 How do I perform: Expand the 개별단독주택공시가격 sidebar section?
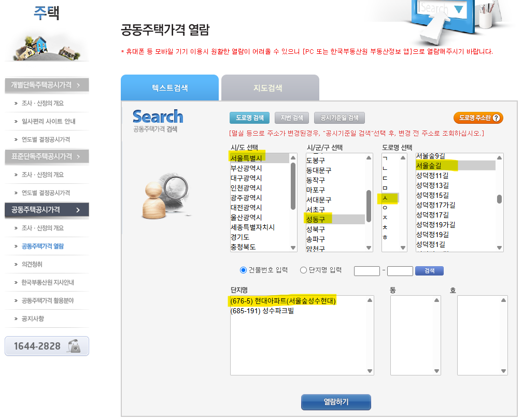point(46,84)
